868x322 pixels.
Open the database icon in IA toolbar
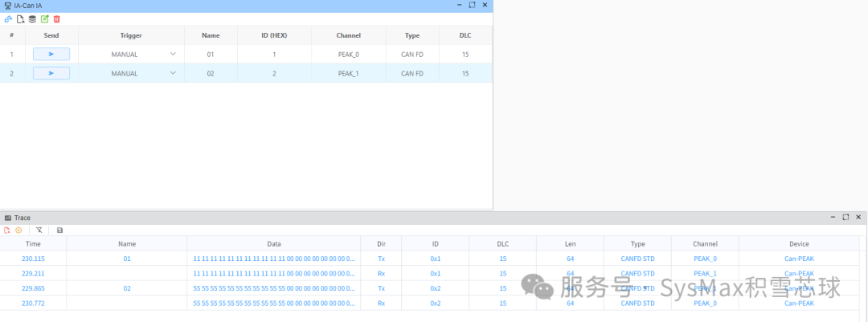32,18
